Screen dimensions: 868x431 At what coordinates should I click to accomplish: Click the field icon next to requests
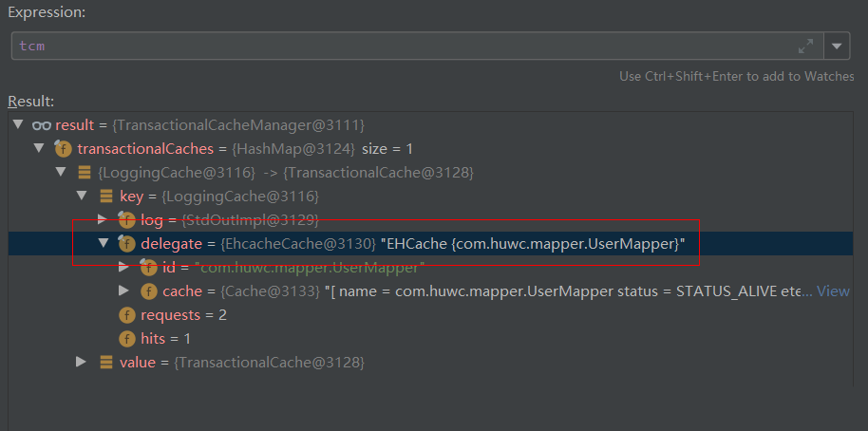point(126,315)
